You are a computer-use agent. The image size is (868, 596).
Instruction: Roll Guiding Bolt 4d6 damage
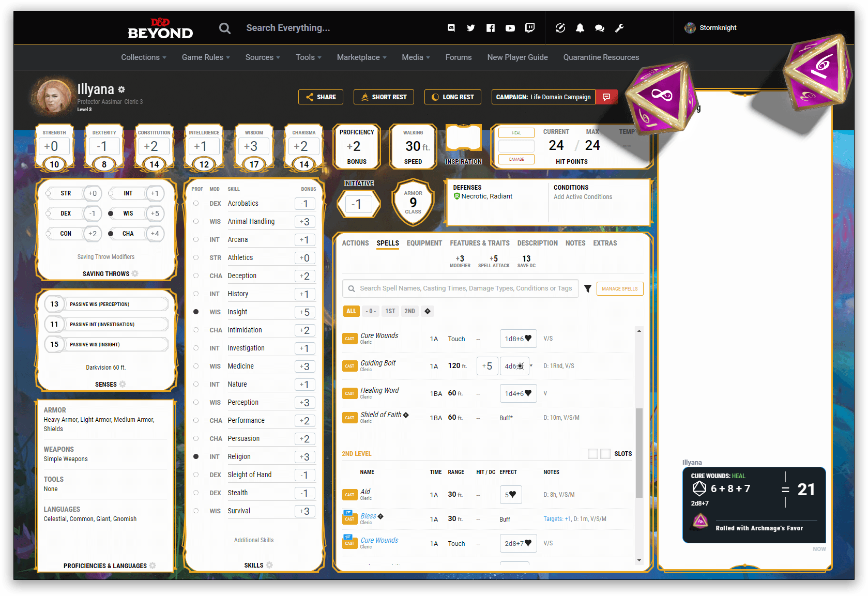click(x=514, y=366)
